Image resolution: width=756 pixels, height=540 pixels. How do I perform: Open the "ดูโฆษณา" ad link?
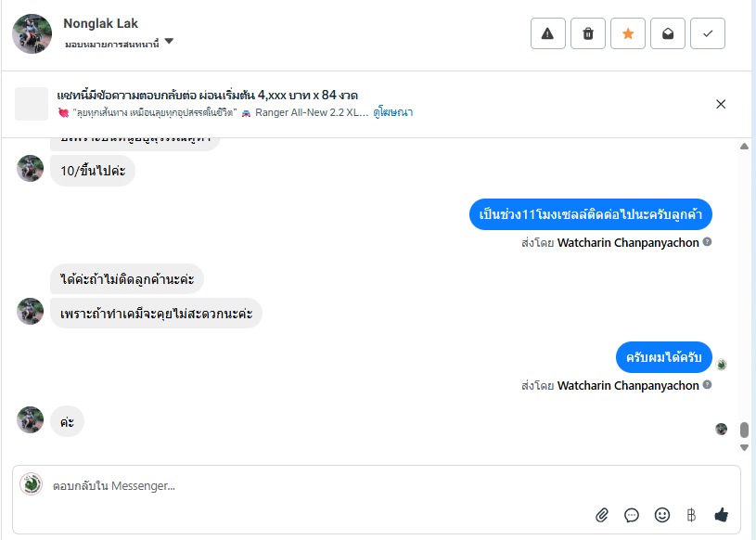(x=393, y=112)
